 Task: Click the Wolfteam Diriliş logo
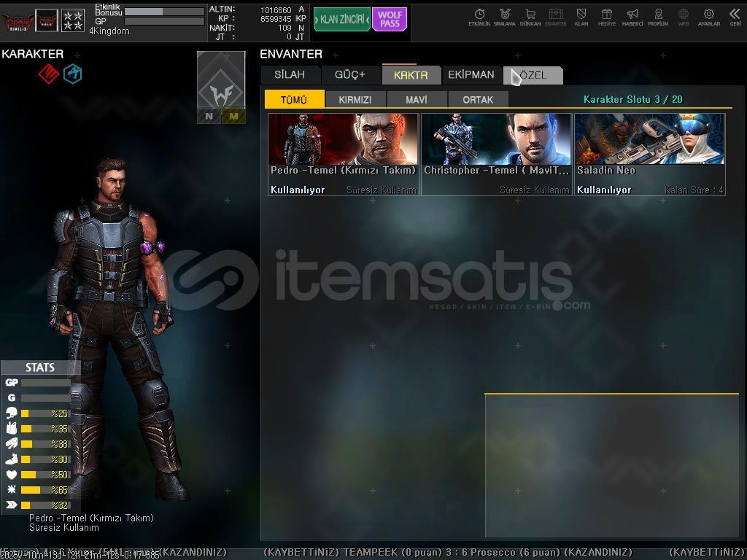(x=18, y=21)
